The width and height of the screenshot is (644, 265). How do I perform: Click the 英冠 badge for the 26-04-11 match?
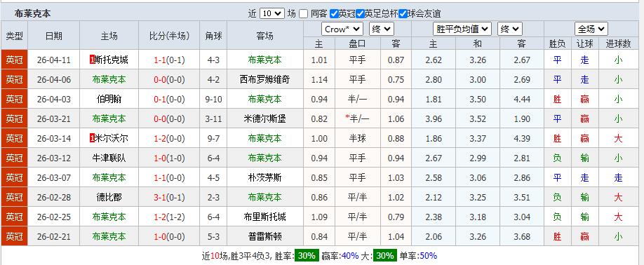point(14,60)
